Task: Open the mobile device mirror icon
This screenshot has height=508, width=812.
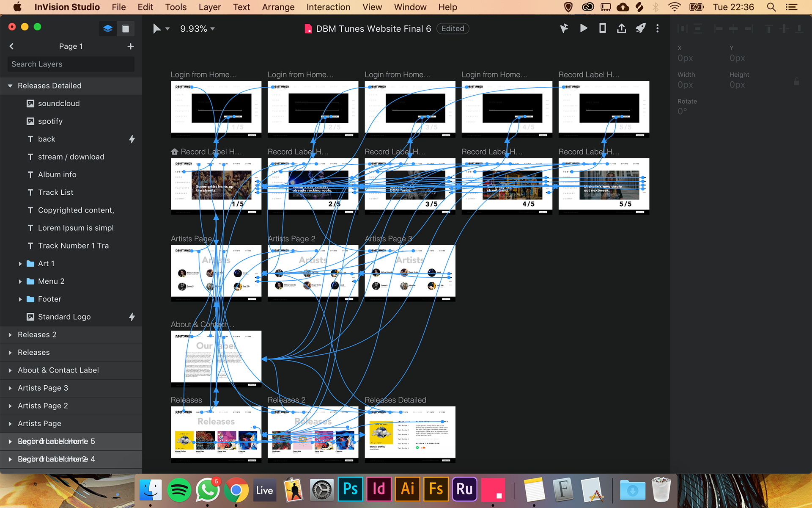Action: click(x=603, y=28)
